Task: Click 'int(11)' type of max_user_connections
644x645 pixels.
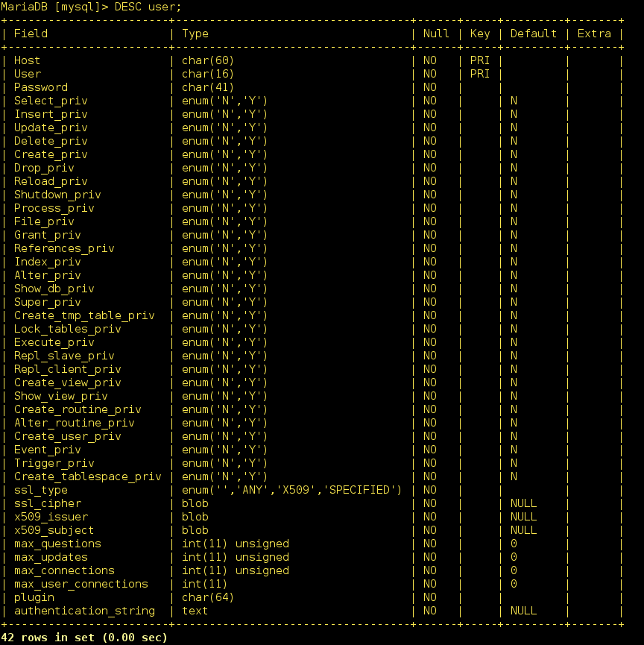Action: tap(204, 584)
